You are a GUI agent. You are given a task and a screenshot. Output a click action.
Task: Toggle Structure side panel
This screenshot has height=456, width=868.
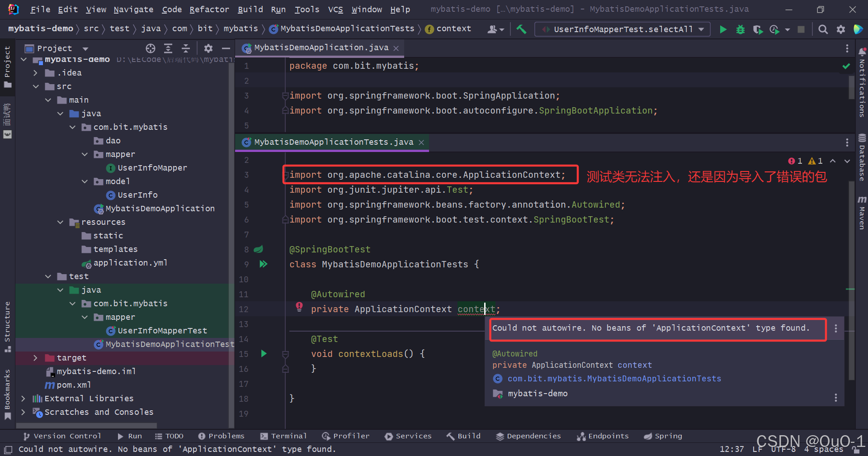click(x=7, y=327)
